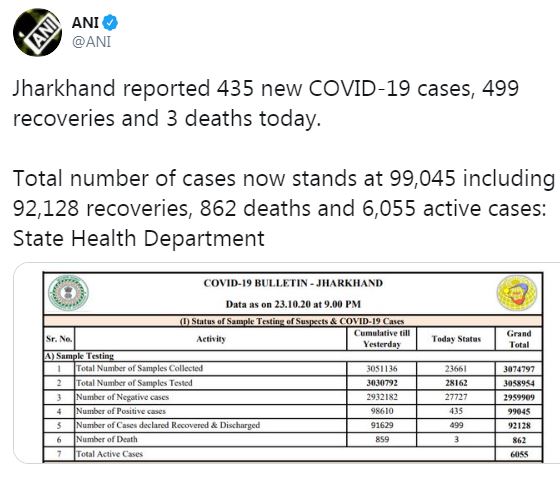This screenshot has height=477, width=560.
Task: Click the Total Active Cases value 6055
Action: coord(519,454)
